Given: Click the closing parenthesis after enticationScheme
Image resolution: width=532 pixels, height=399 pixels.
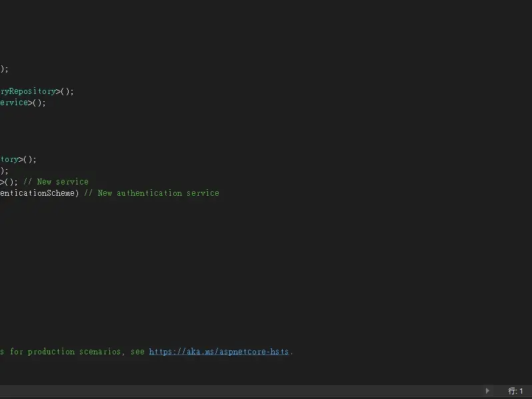Looking at the screenshot, I should click(x=77, y=193).
